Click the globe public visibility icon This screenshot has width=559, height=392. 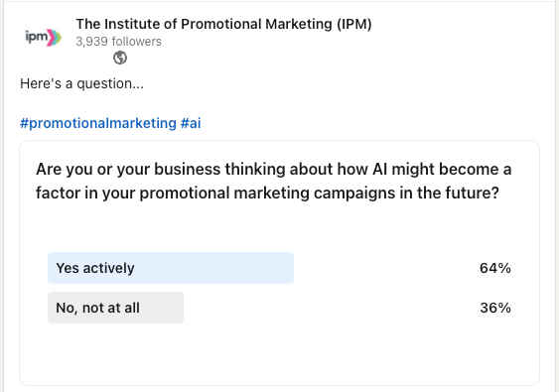pos(120,58)
